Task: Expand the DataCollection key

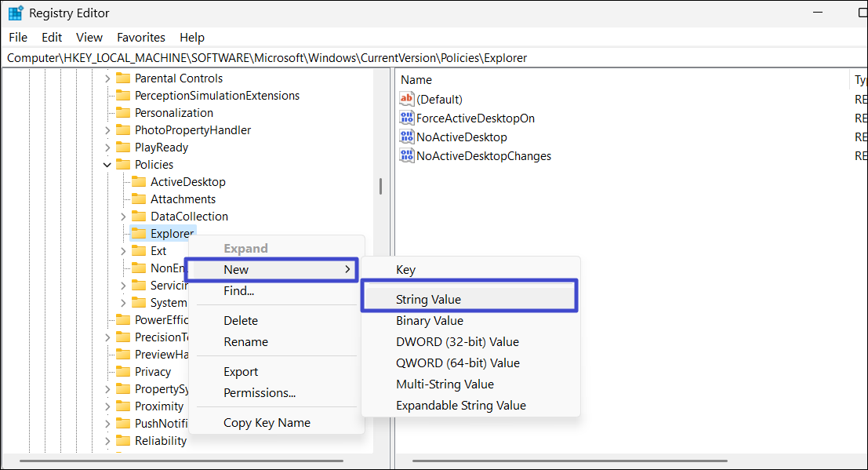Action: (123, 217)
